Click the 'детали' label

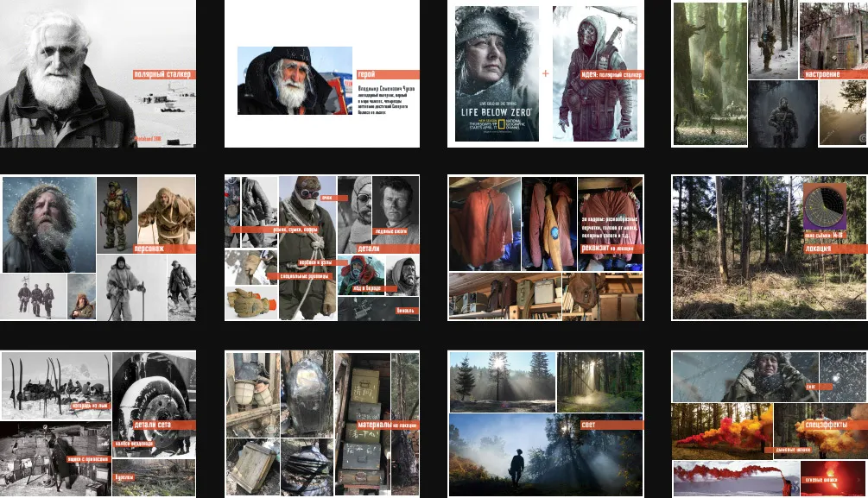[388, 249]
